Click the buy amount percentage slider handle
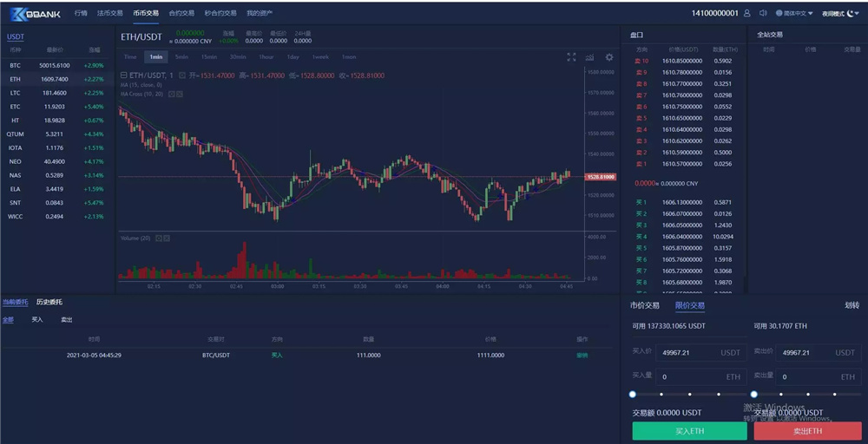This screenshot has width=868, height=444. click(x=633, y=395)
